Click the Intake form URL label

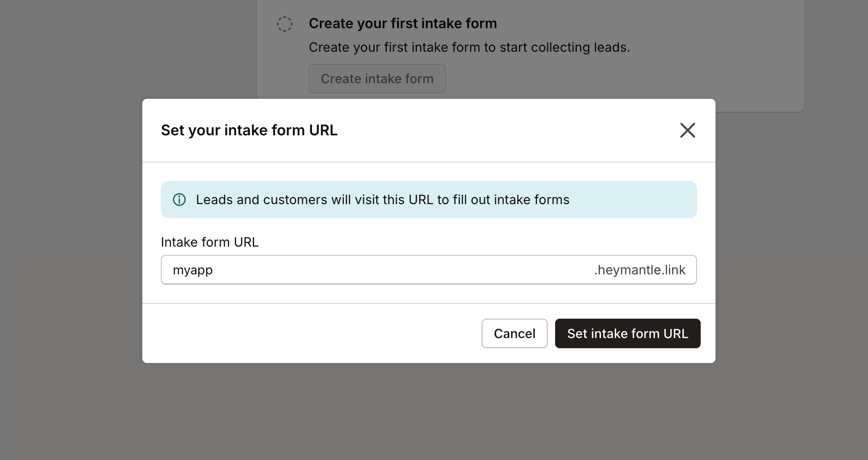coord(209,242)
